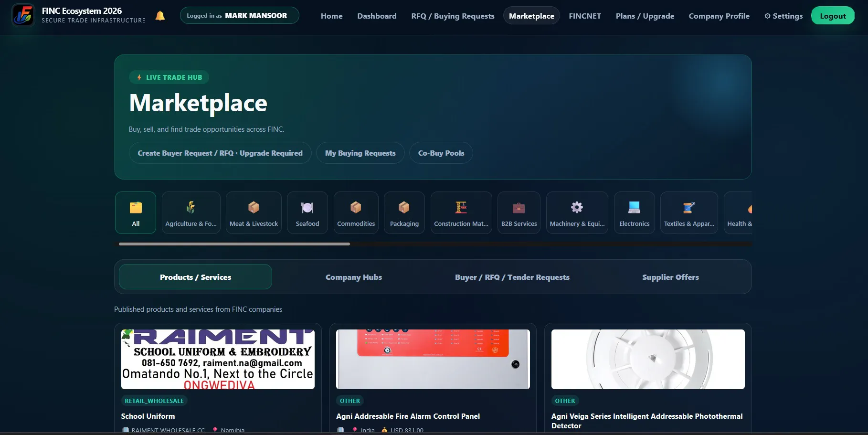This screenshot has height=435, width=868.
Task: Open the Photothermal Detector product image
Action: (648, 359)
